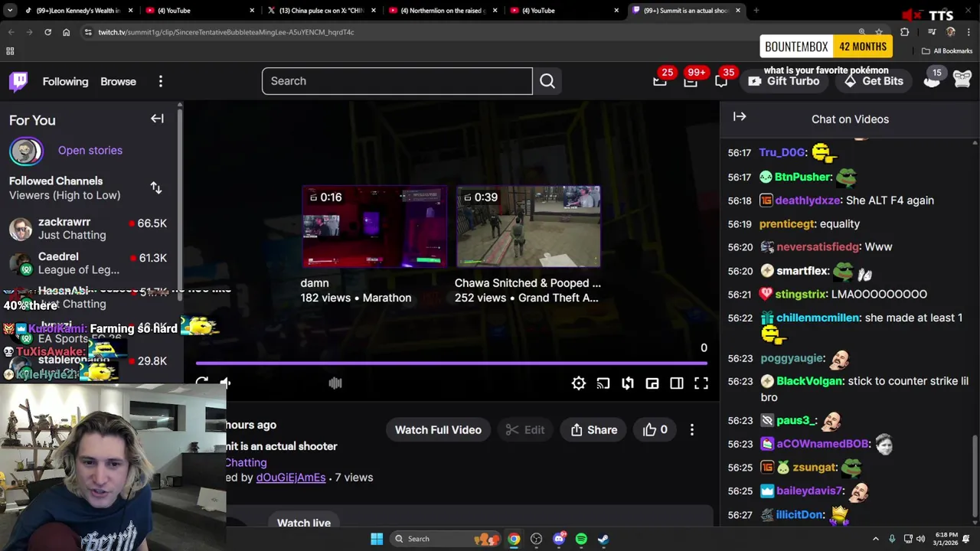The height and width of the screenshot is (551, 980).
Task: Like the clip with thumbs up
Action: tap(655, 430)
